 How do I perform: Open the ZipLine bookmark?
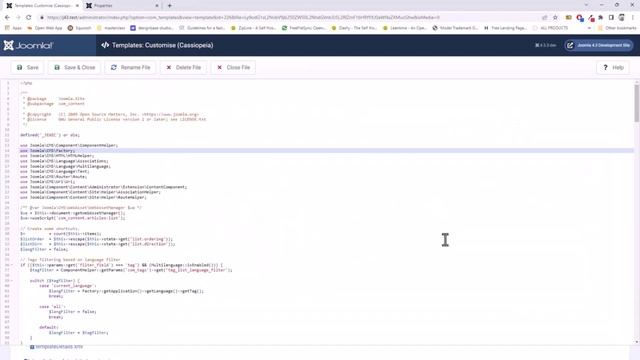tap(253, 28)
